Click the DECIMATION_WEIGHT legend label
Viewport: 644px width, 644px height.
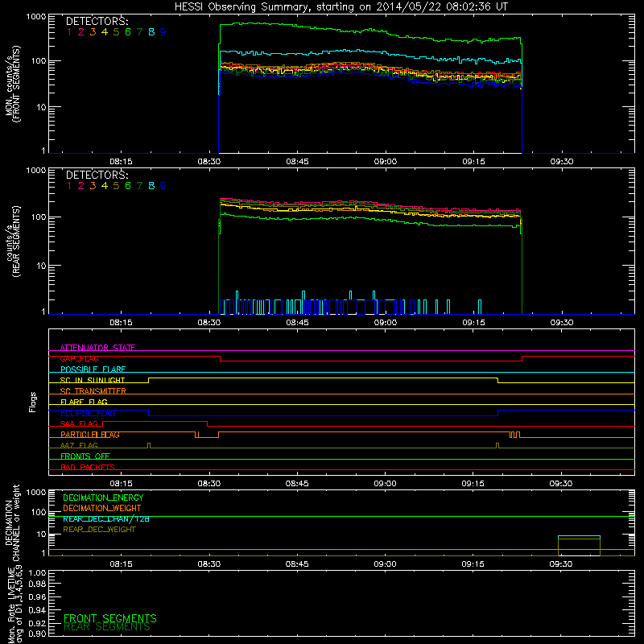coord(102,508)
